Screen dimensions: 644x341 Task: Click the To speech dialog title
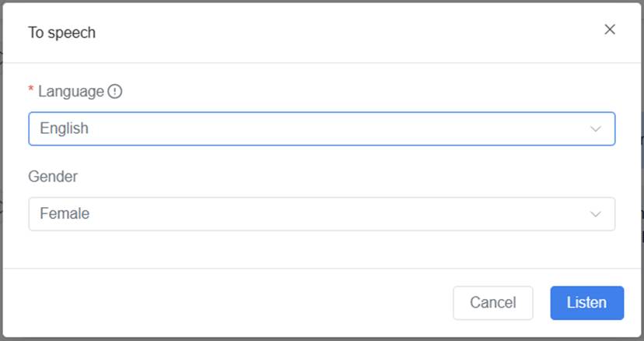coord(62,33)
